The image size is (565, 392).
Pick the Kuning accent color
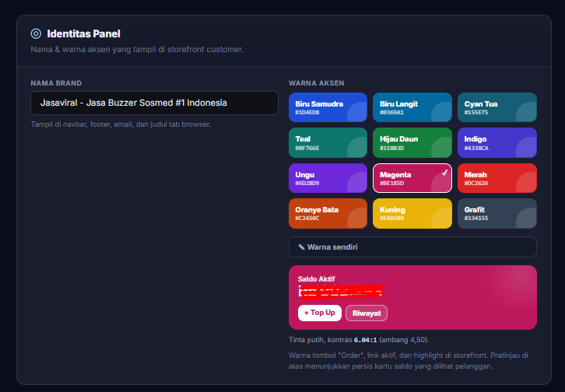412,213
